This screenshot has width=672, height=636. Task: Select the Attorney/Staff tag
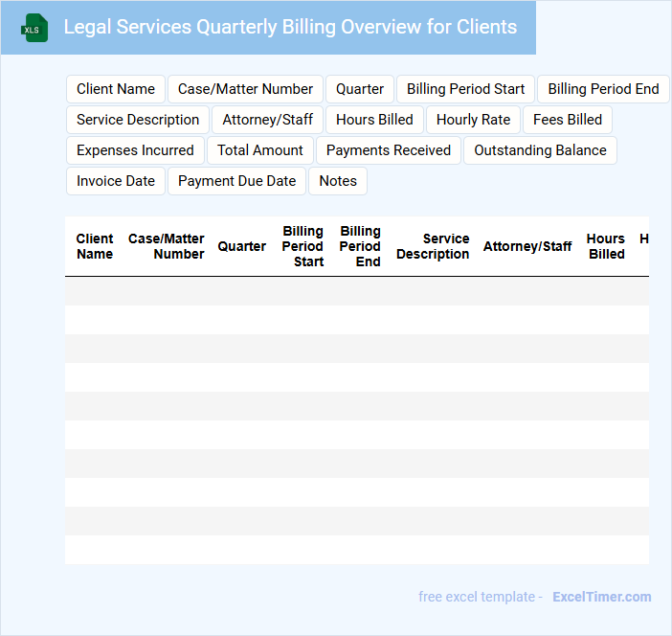[267, 120]
